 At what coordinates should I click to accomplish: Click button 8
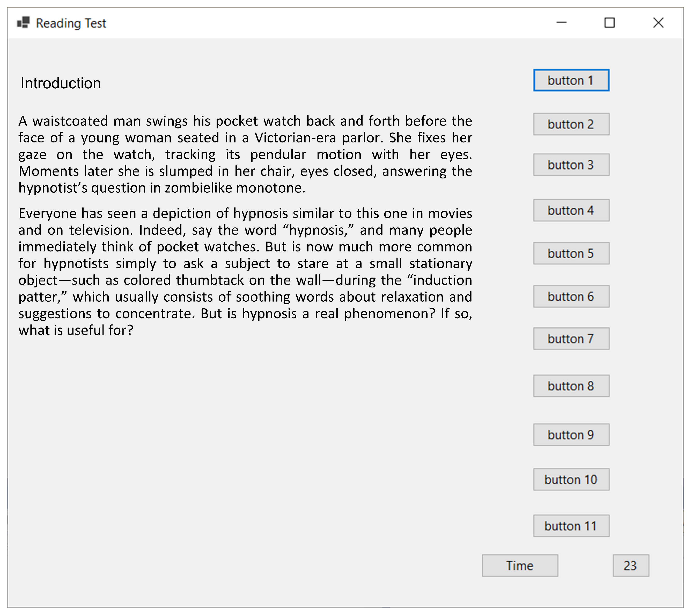(x=571, y=386)
